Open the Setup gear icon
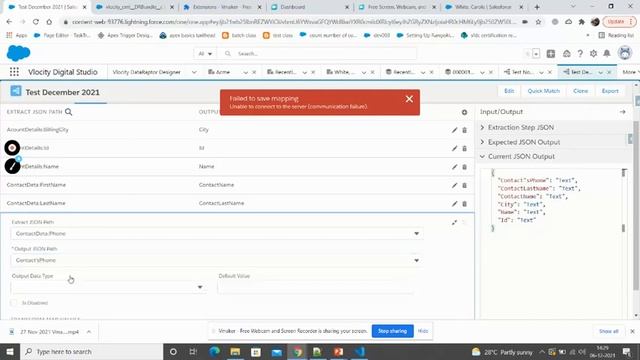Screen dimensions: 640x360 click(593, 53)
